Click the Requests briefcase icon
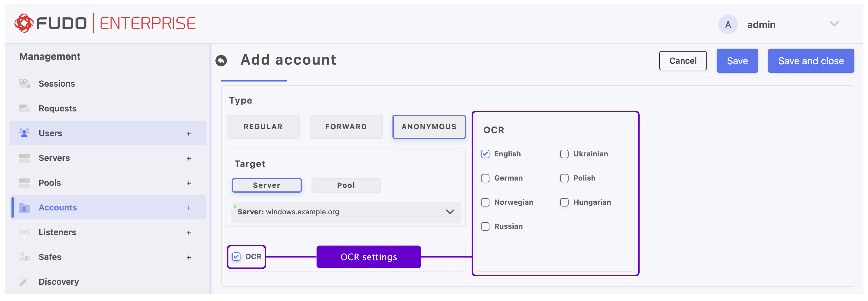The image size is (868, 301). 24,108
